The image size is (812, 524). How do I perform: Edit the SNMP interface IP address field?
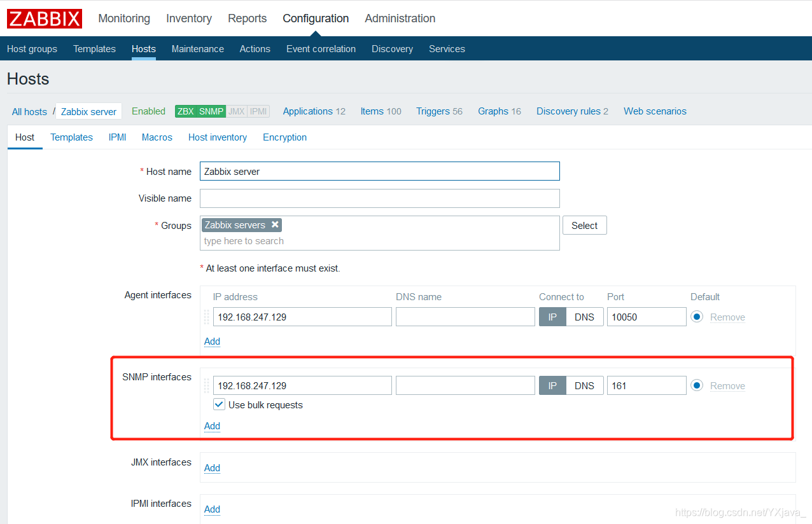[302, 386]
